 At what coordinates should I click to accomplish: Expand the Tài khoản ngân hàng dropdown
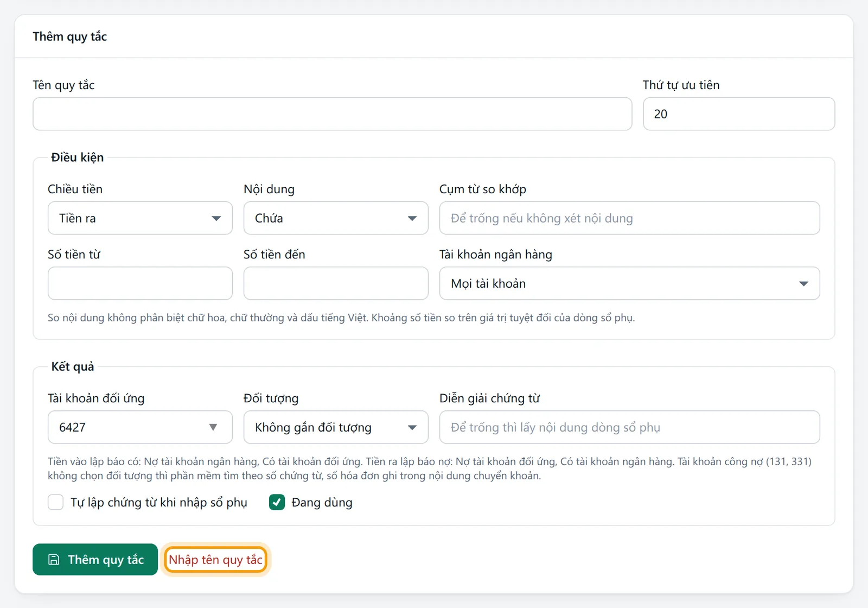coord(629,283)
